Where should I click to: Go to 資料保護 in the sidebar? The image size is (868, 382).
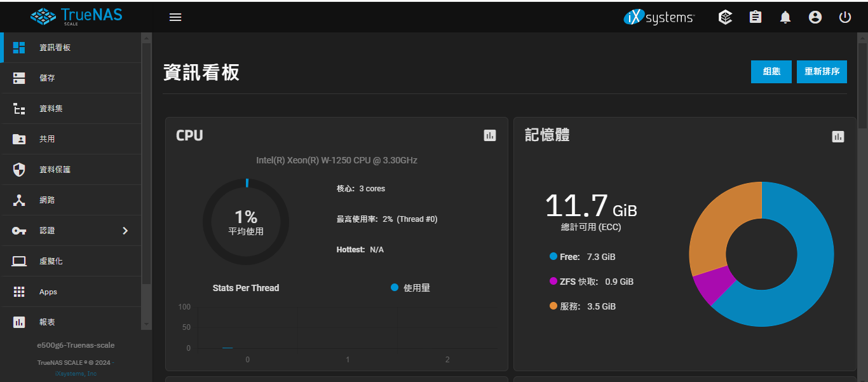coord(55,170)
